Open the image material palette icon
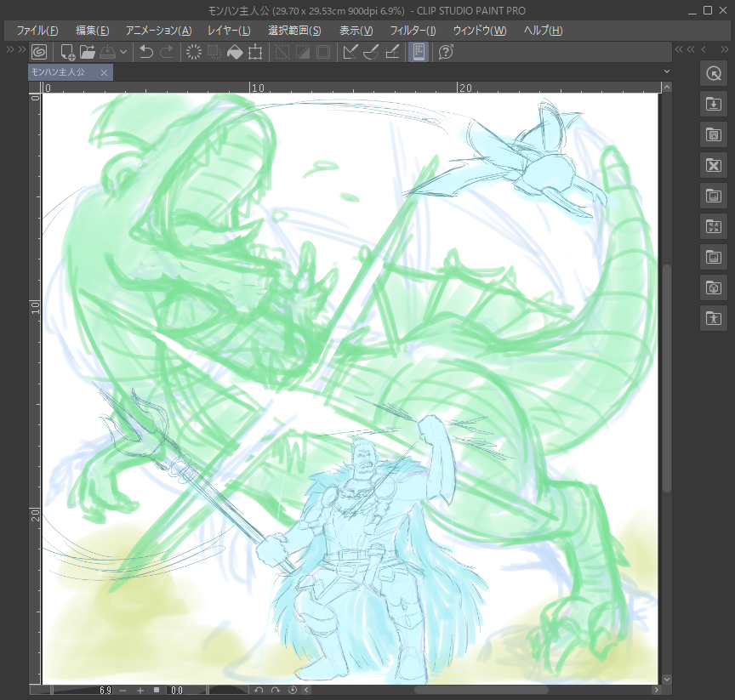This screenshot has width=735, height=700. click(x=714, y=257)
